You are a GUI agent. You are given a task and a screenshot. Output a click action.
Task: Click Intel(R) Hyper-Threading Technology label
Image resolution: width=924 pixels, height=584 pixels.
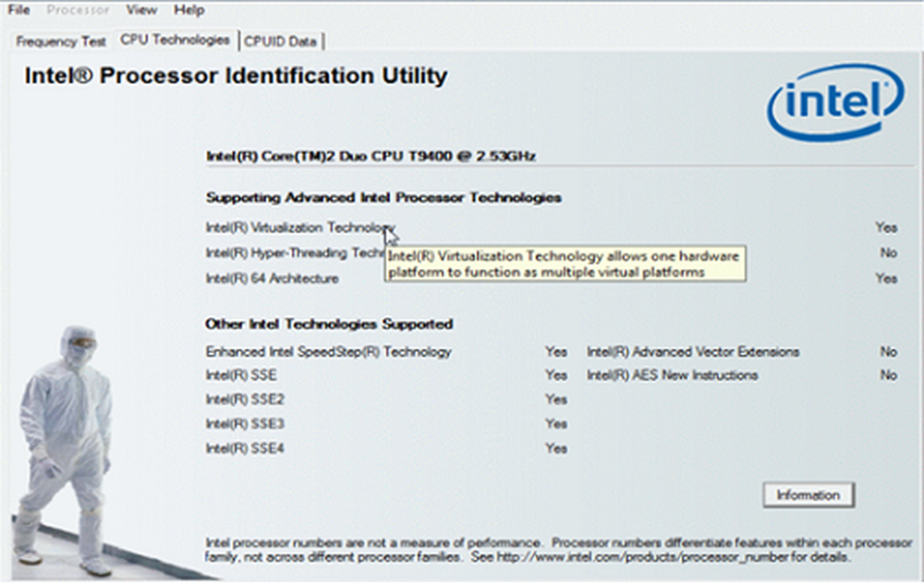pos(295,253)
